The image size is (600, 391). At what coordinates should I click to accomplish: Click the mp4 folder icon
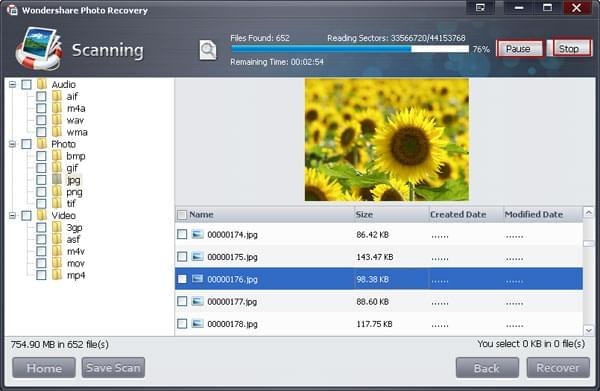click(x=57, y=275)
